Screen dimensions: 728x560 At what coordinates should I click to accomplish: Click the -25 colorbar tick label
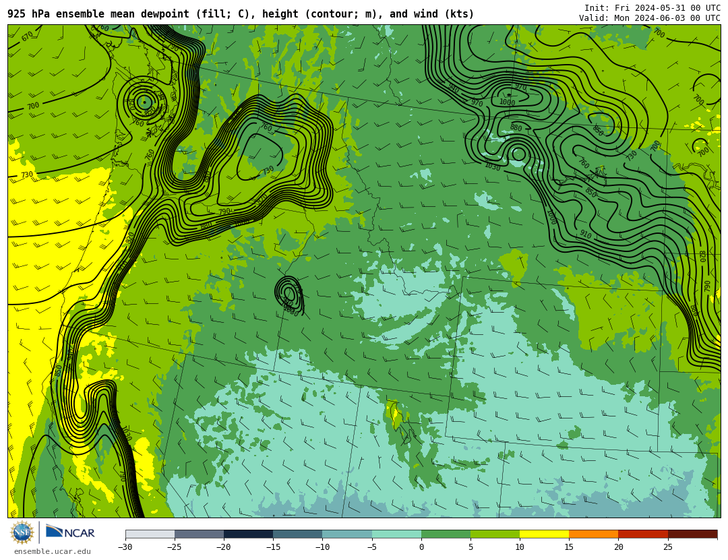174,547
